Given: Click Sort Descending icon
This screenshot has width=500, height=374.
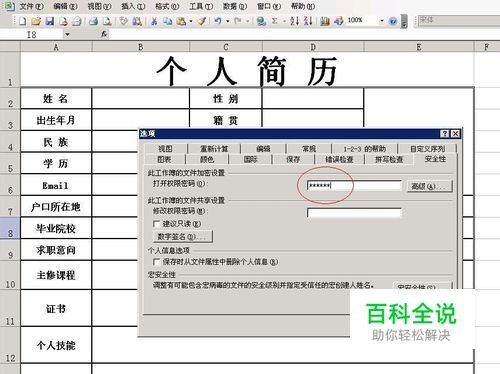Looking at the screenshot, I should (308, 21).
